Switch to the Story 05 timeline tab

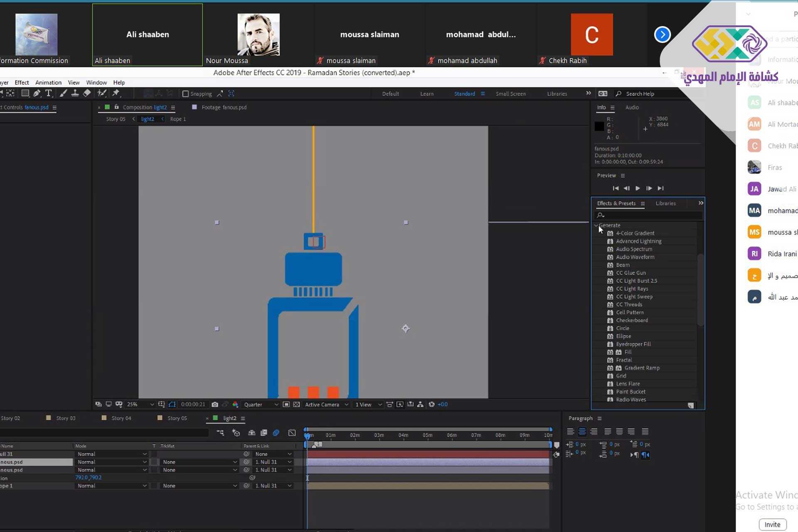coord(177,418)
